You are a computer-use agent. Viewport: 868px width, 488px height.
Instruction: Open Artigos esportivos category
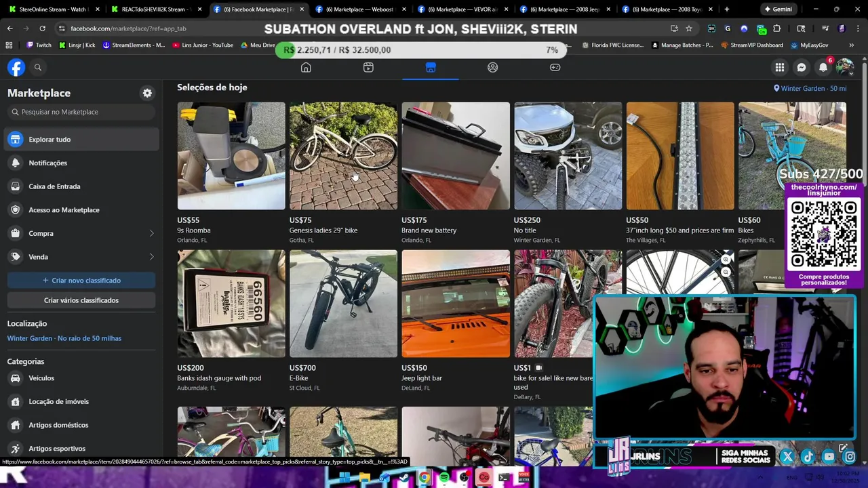coord(81,448)
